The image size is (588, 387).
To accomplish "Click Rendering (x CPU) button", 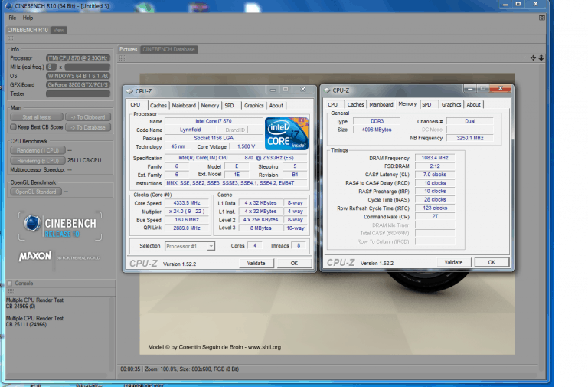I will [x=38, y=160].
